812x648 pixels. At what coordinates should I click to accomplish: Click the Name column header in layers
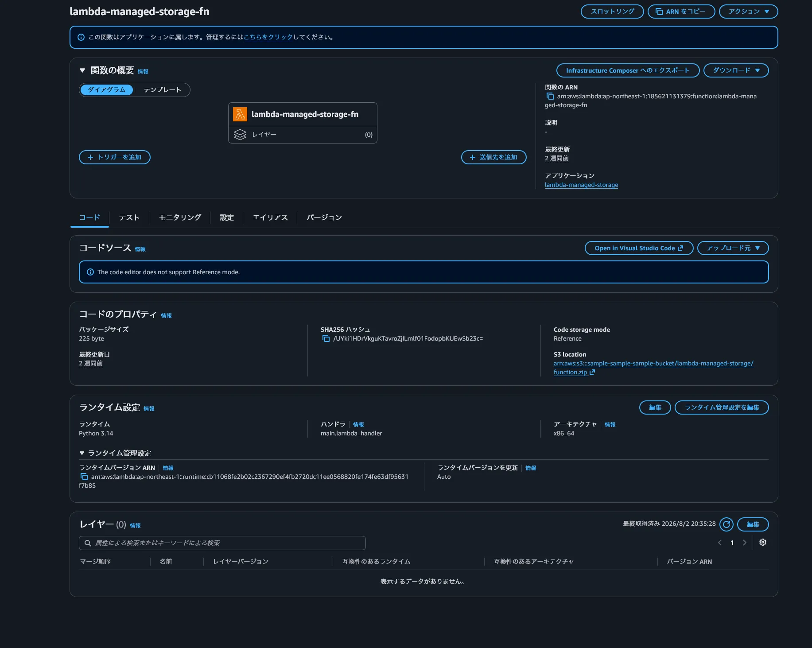[x=166, y=562]
